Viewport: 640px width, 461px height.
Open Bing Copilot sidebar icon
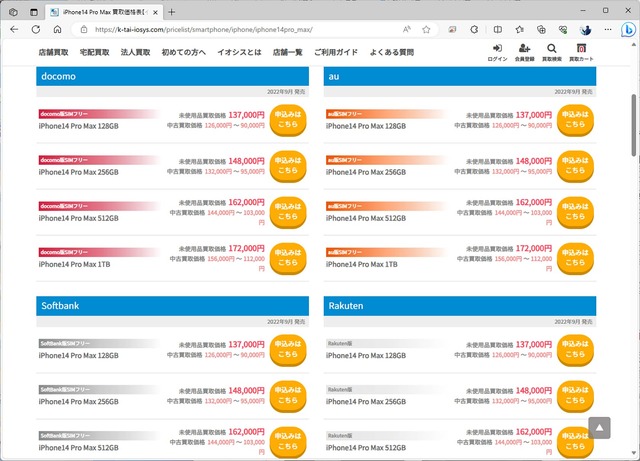click(628, 29)
